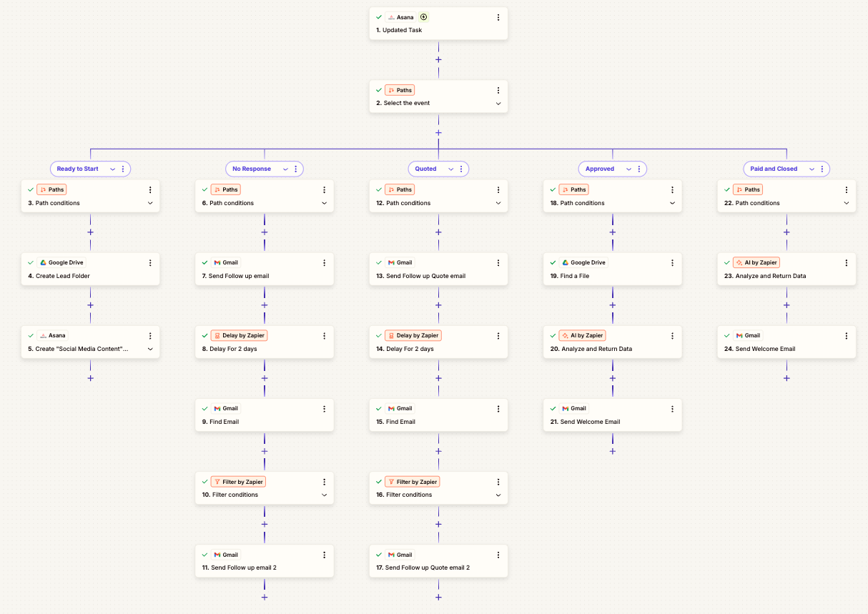Viewport: 868px width, 614px height.
Task: Click the Delay by Zapier badge in step 8
Action: [x=240, y=335]
